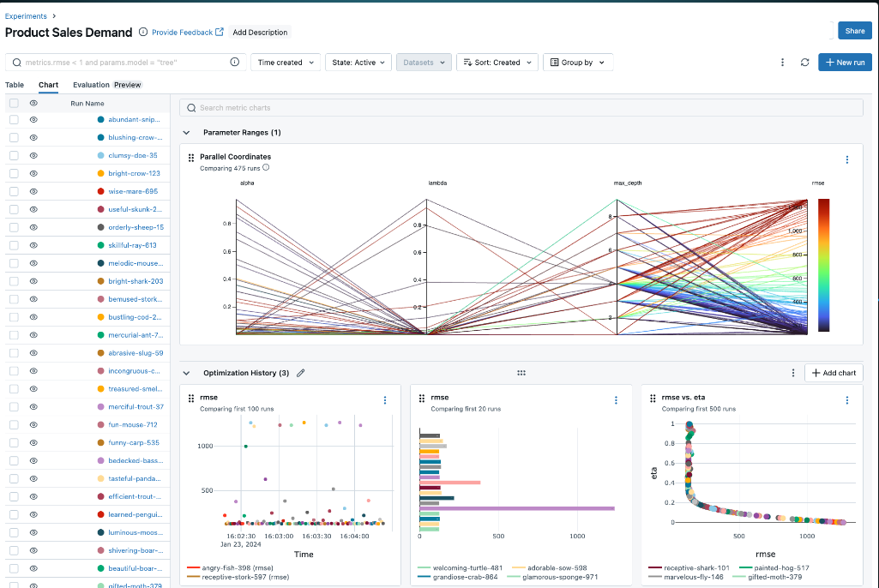Select all runs with header checkbox
The height and width of the screenshot is (588, 879).
[14, 103]
